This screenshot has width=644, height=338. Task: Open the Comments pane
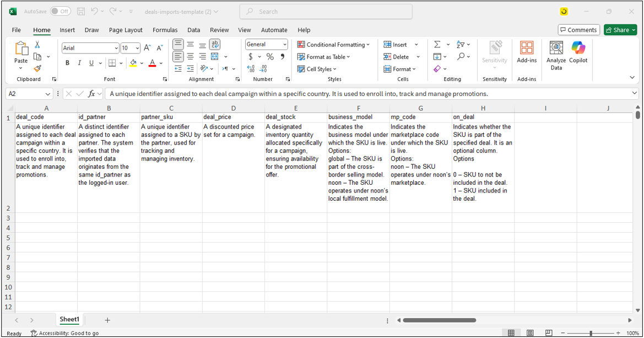pyautogui.click(x=578, y=30)
